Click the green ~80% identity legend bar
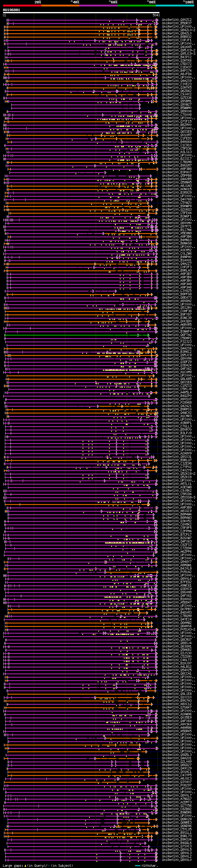 [137, 6]
